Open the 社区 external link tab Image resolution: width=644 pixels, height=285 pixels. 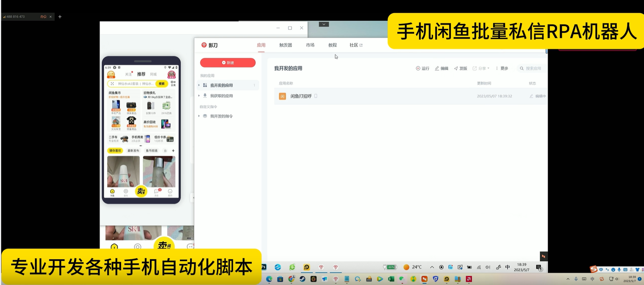click(x=356, y=45)
